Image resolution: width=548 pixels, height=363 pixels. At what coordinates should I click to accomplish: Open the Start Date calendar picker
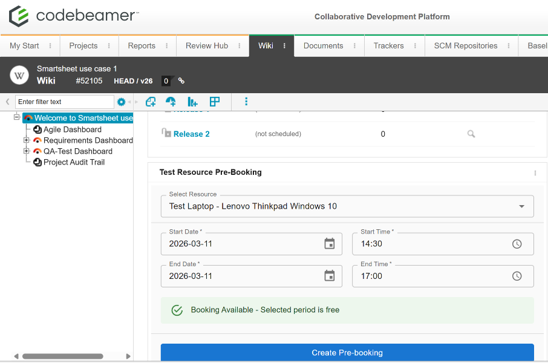[329, 244]
